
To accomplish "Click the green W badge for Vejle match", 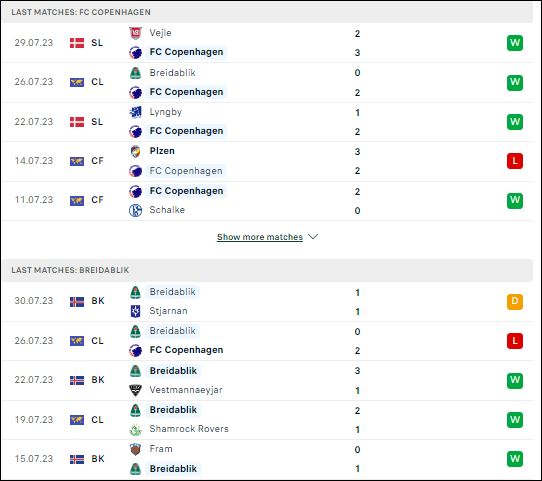I will pos(515,43).
